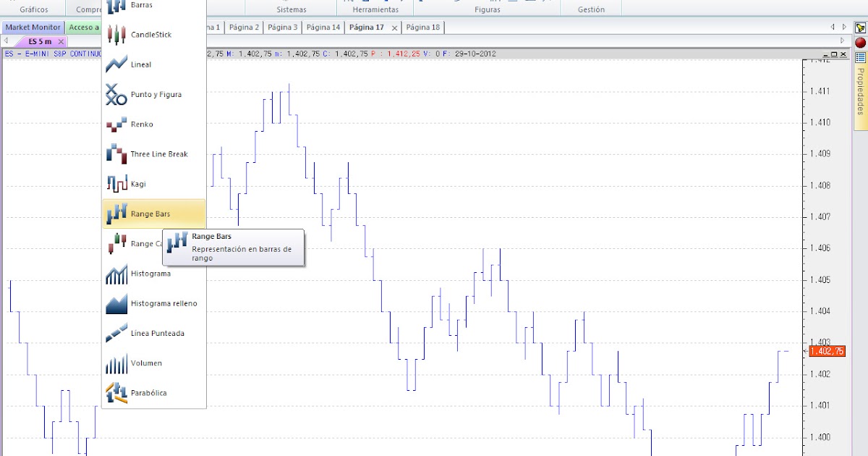This screenshot has width=868, height=456.
Task: Open the Gestión ribbon group
Action: click(x=592, y=9)
